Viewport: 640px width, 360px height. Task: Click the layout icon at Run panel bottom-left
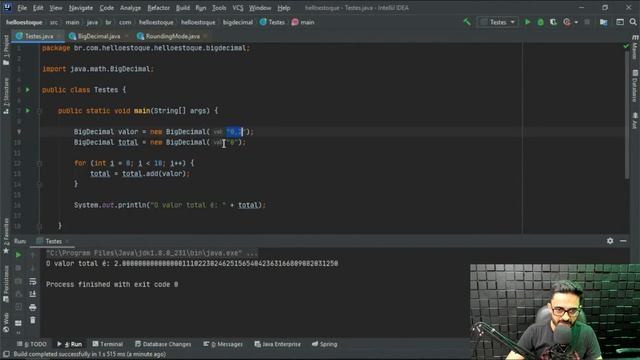pyautogui.click(x=18, y=323)
